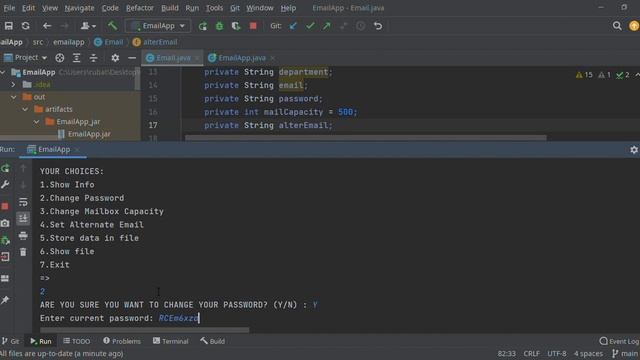Close the EmailApp Run tab
The image size is (640, 360).
(x=78, y=150)
